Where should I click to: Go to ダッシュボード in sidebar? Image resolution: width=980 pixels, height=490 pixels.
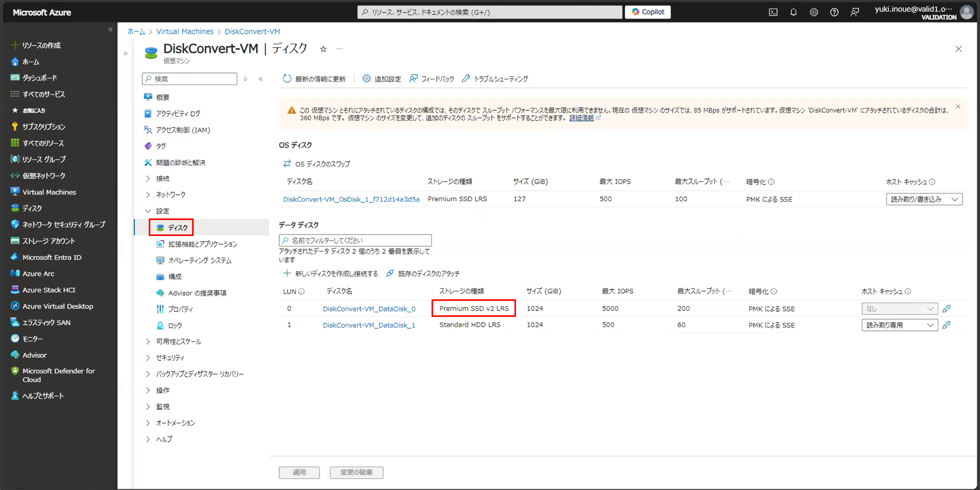[40, 78]
